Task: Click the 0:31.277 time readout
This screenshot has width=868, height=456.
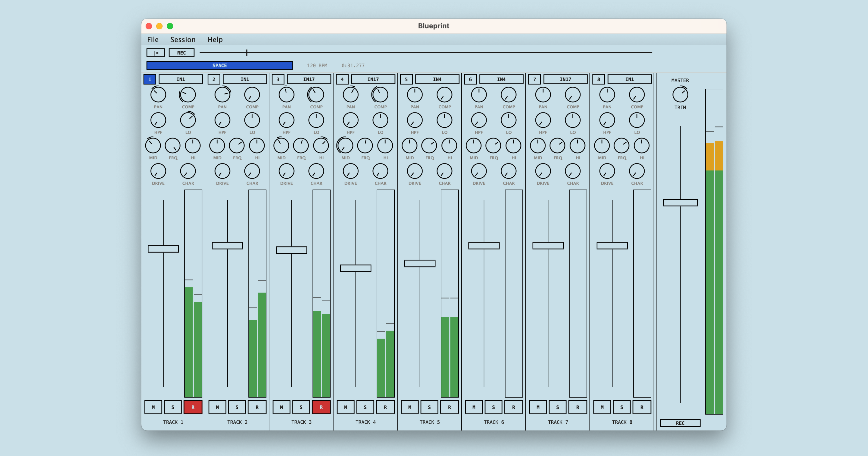Action: [x=353, y=65]
